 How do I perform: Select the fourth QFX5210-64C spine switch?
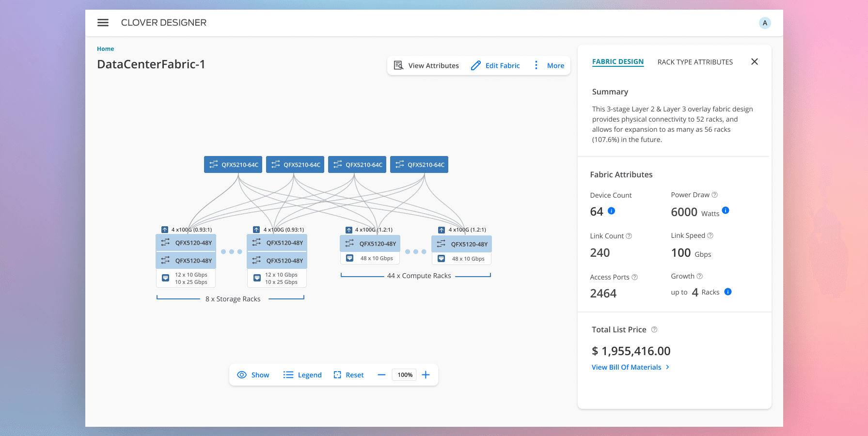(x=419, y=165)
